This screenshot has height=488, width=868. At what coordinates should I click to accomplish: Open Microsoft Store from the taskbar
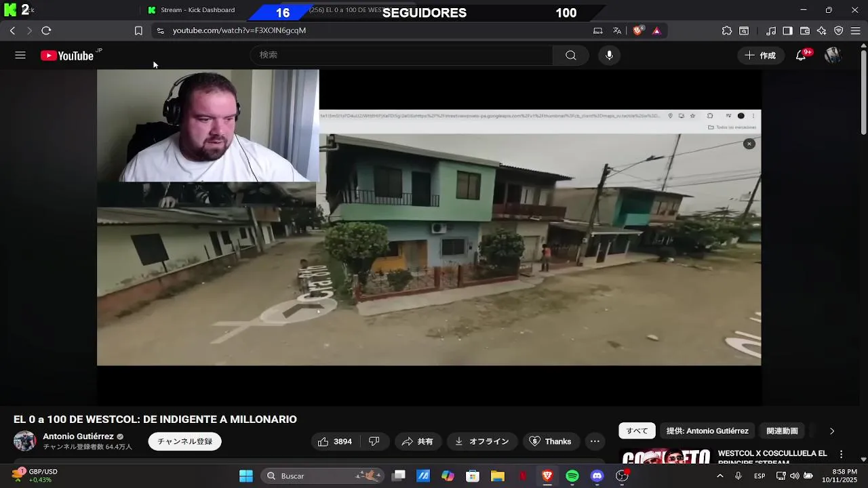pos(473,476)
